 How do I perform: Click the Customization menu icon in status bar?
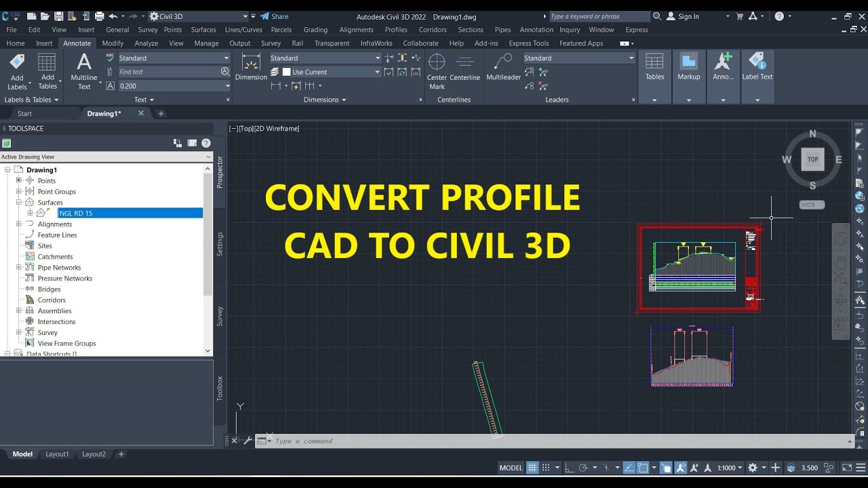click(x=861, y=468)
